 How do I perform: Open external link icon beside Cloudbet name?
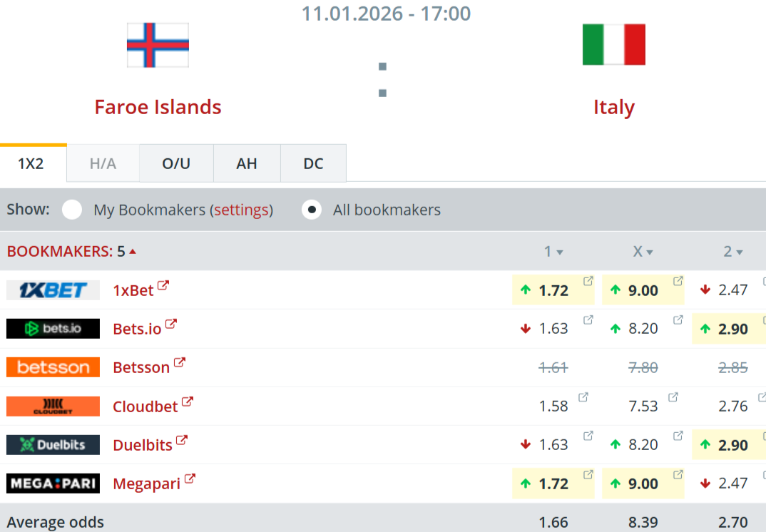(188, 402)
